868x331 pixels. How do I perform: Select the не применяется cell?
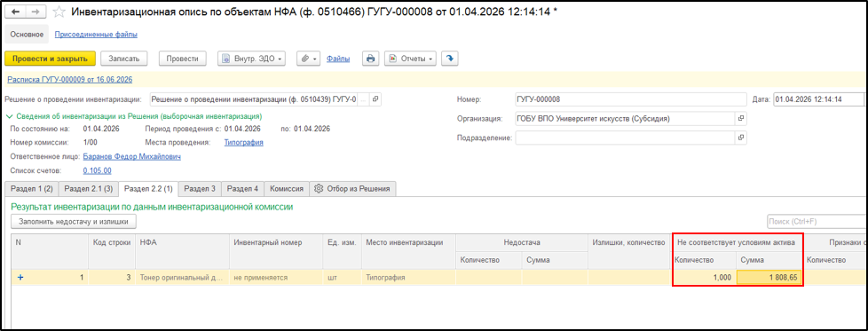276,278
